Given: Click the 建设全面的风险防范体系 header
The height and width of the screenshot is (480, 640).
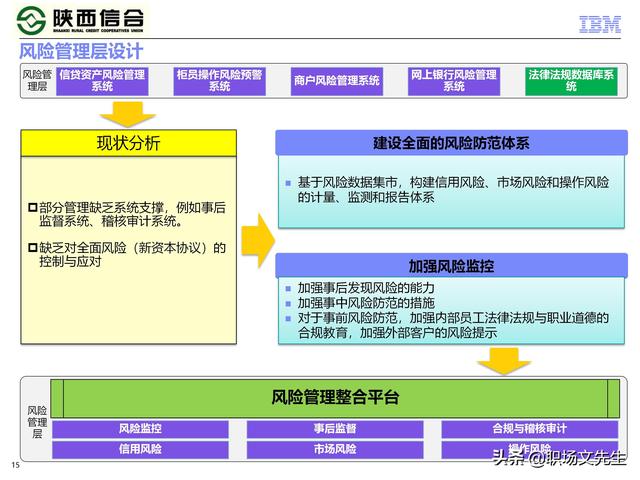Looking at the screenshot, I should (451, 143).
